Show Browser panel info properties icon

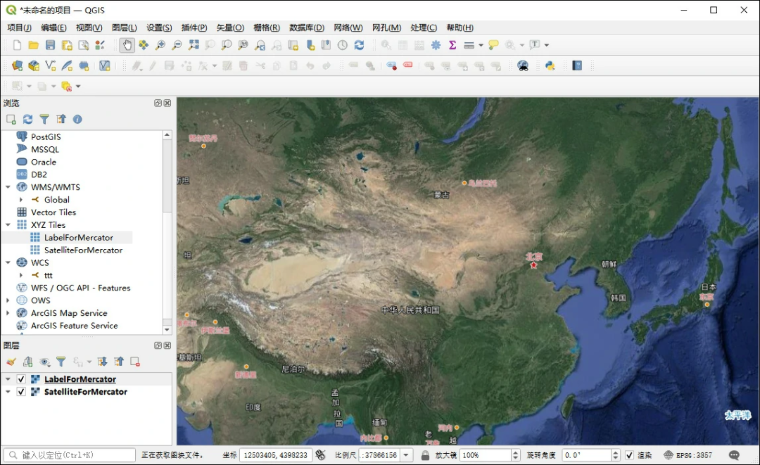77,119
